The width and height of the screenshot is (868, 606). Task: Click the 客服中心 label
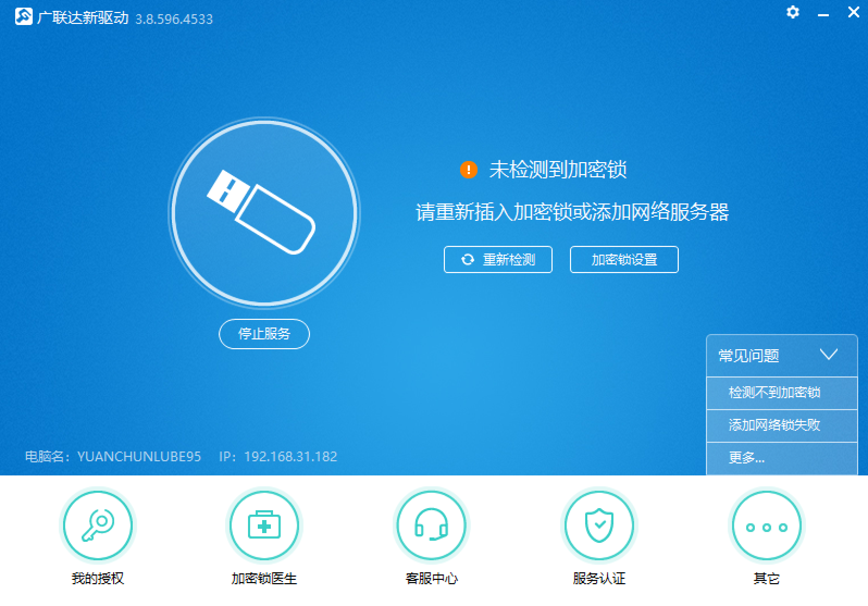point(431,578)
